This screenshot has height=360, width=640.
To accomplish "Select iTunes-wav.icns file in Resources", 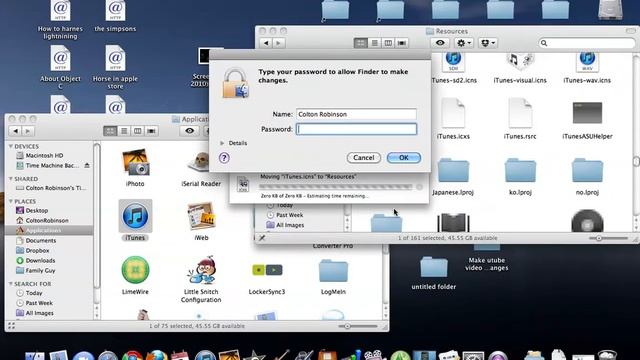I will (x=587, y=63).
